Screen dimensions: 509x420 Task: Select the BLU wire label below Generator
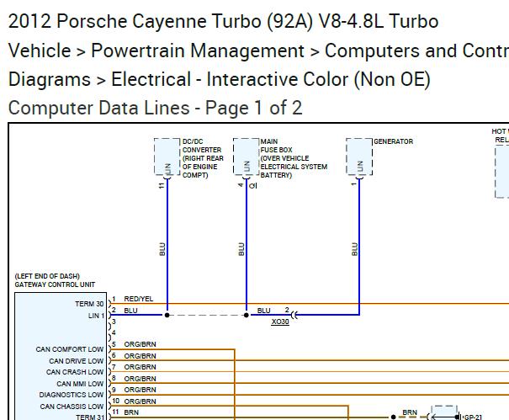pos(354,249)
